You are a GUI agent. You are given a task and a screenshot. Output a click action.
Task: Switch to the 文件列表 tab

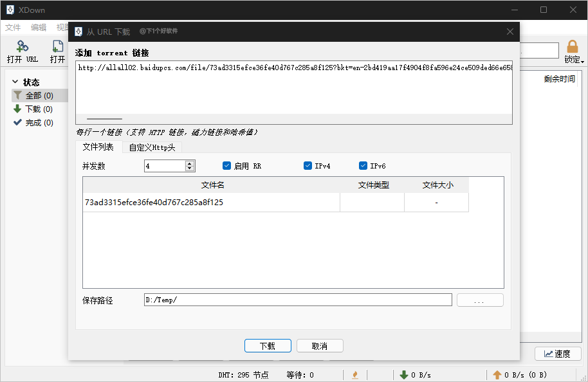pyautogui.click(x=98, y=147)
